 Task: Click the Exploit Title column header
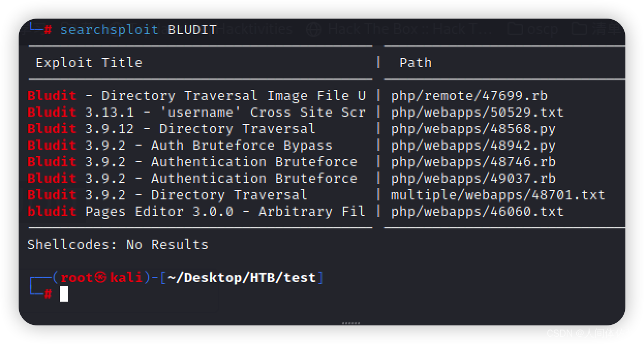(x=89, y=62)
